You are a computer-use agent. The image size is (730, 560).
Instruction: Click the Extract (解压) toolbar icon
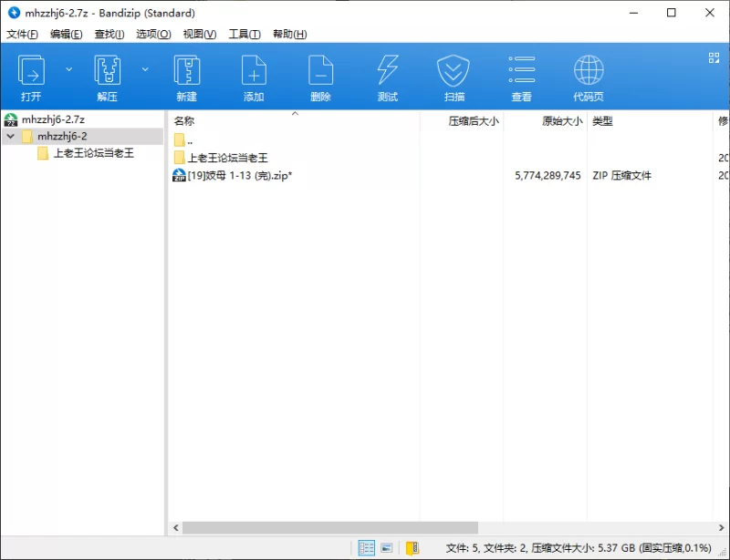click(x=108, y=70)
